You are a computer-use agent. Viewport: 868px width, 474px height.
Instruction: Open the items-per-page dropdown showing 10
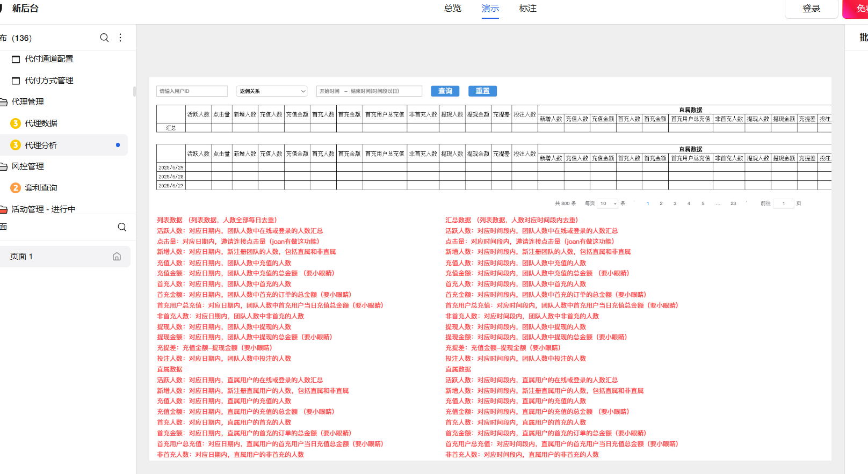coord(608,203)
